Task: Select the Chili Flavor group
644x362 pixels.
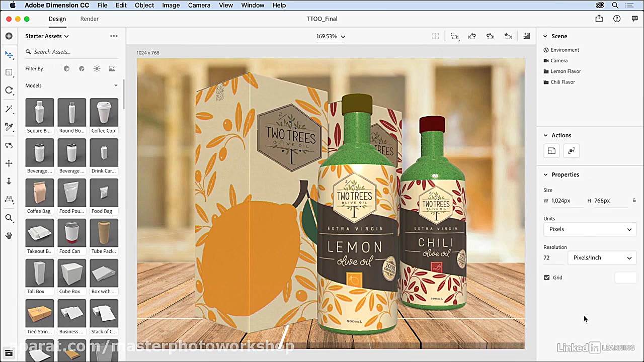Action: click(562, 82)
